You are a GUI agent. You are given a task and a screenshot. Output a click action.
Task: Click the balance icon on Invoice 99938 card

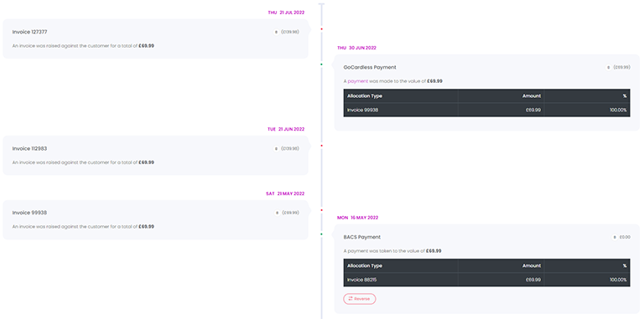pos(277,213)
